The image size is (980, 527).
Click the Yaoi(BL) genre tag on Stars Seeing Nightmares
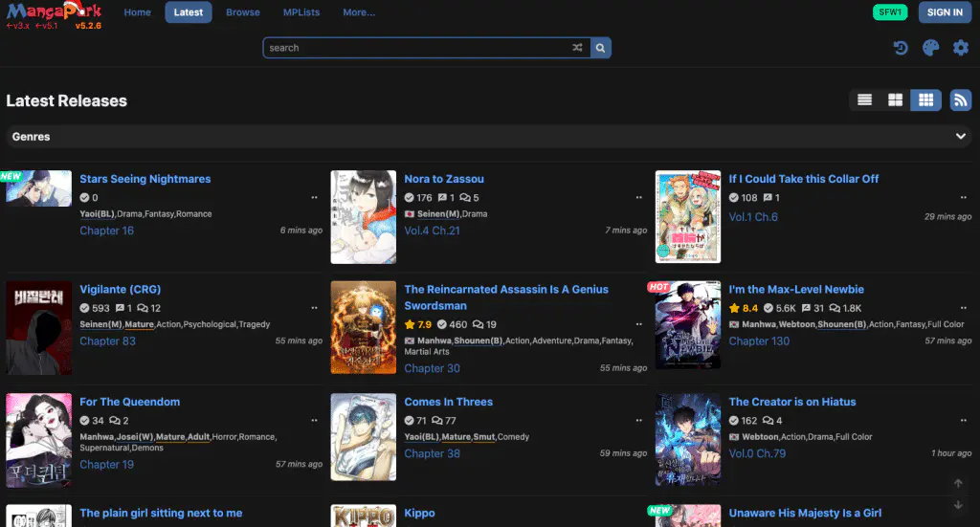tap(97, 213)
